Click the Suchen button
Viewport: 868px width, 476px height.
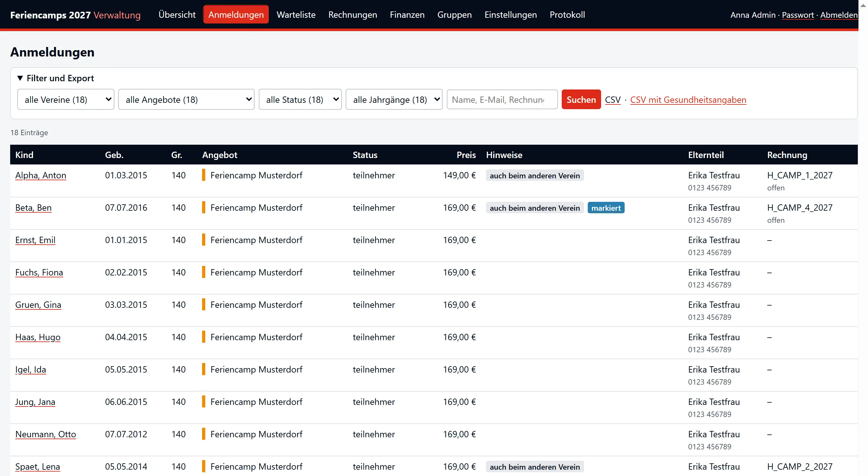(x=581, y=99)
